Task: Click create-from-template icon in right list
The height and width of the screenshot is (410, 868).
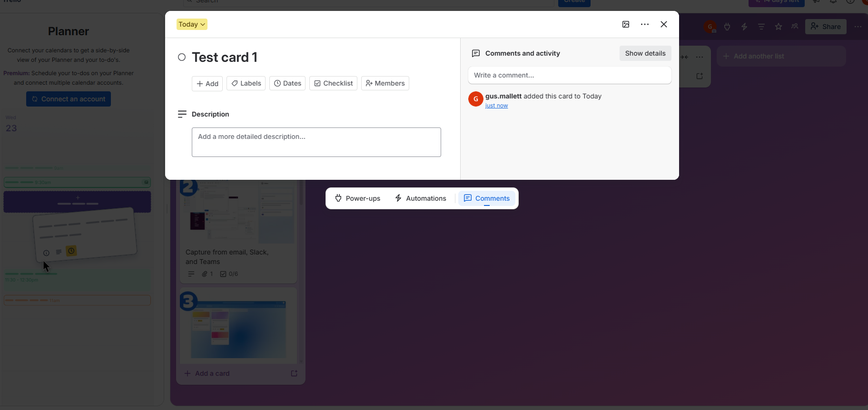Action: [700, 76]
